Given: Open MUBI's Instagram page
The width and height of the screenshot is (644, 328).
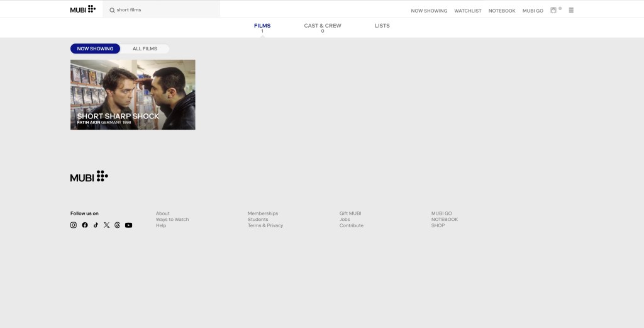Looking at the screenshot, I should [74, 225].
